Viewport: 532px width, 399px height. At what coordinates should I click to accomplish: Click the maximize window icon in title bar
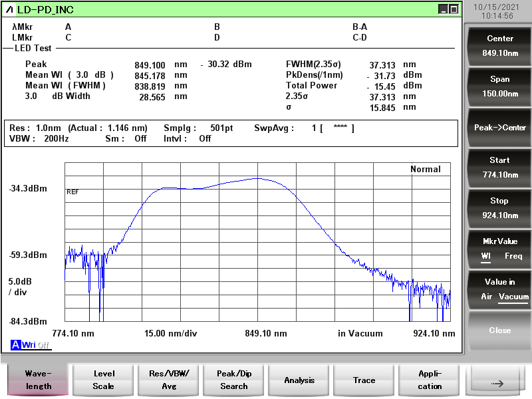(x=454, y=9)
